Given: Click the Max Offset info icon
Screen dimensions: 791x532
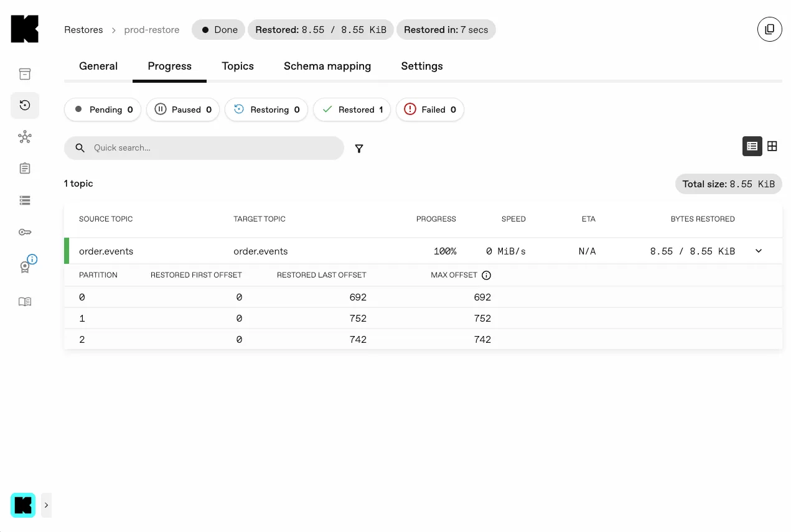Looking at the screenshot, I should [x=487, y=275].
